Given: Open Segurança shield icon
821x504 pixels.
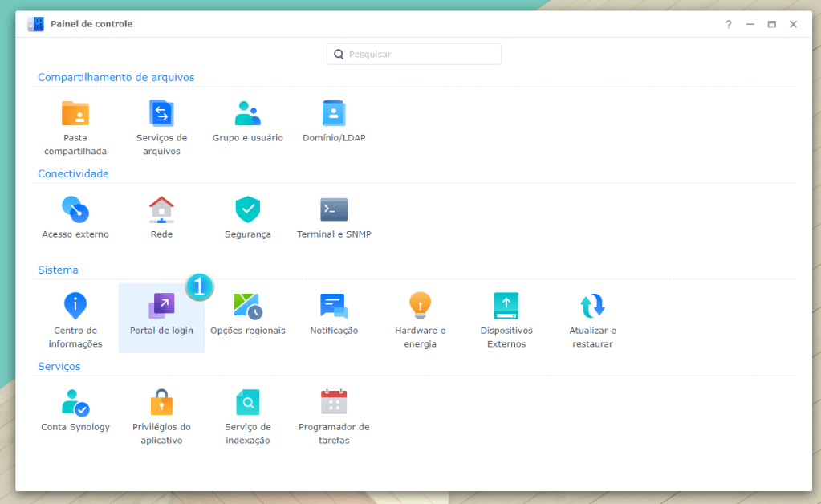Looking at the screenshot, I should coord(247,210).
